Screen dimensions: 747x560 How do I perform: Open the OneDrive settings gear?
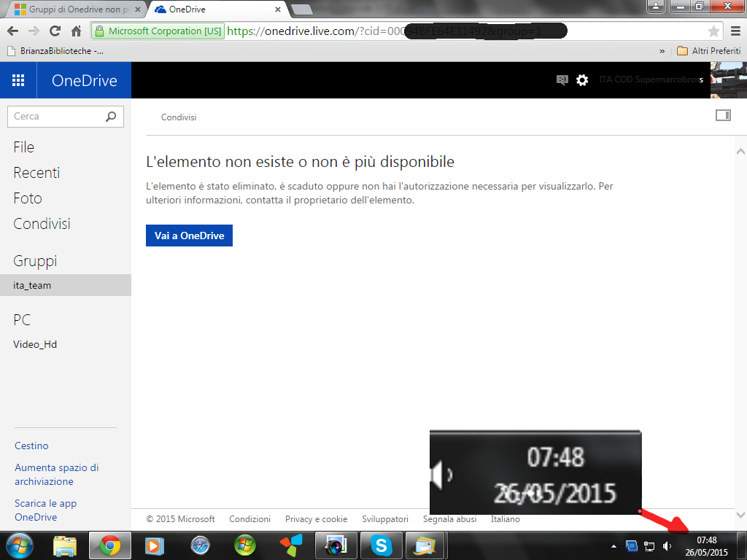point(582,80)
